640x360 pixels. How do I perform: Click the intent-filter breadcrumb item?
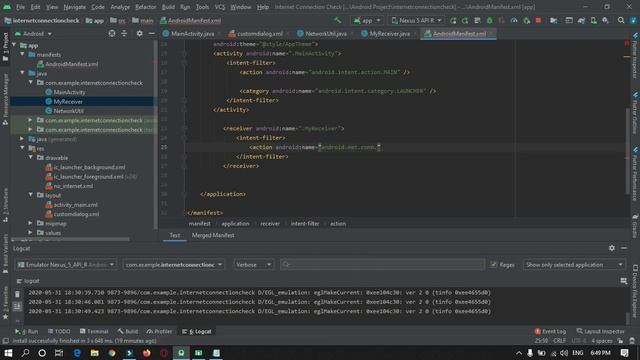pos(304,224)
